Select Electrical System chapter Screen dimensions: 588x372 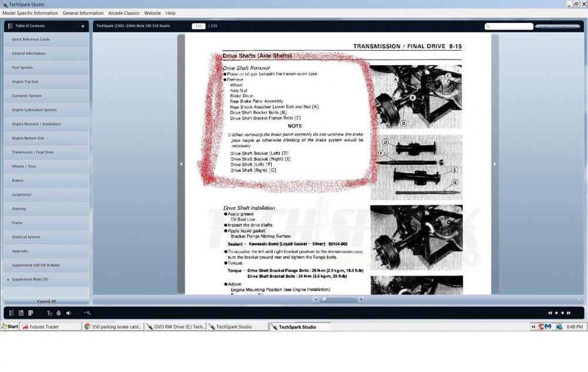pyautogui.click(x=46, y=237)
